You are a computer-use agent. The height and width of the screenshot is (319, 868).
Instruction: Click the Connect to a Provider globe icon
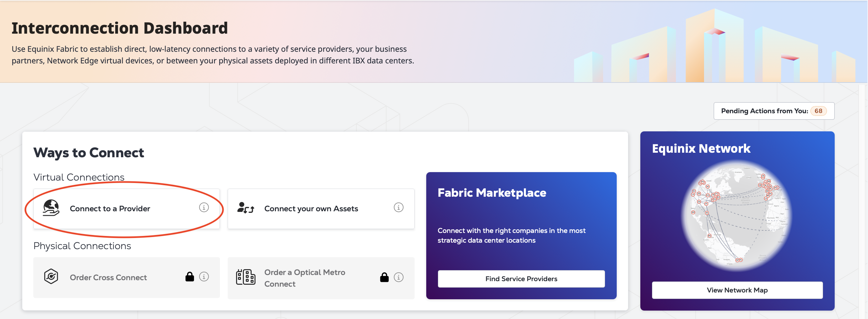51,208
